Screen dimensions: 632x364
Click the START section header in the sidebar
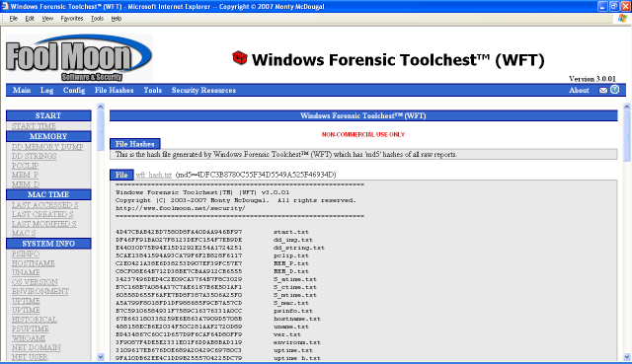[48, 115]
